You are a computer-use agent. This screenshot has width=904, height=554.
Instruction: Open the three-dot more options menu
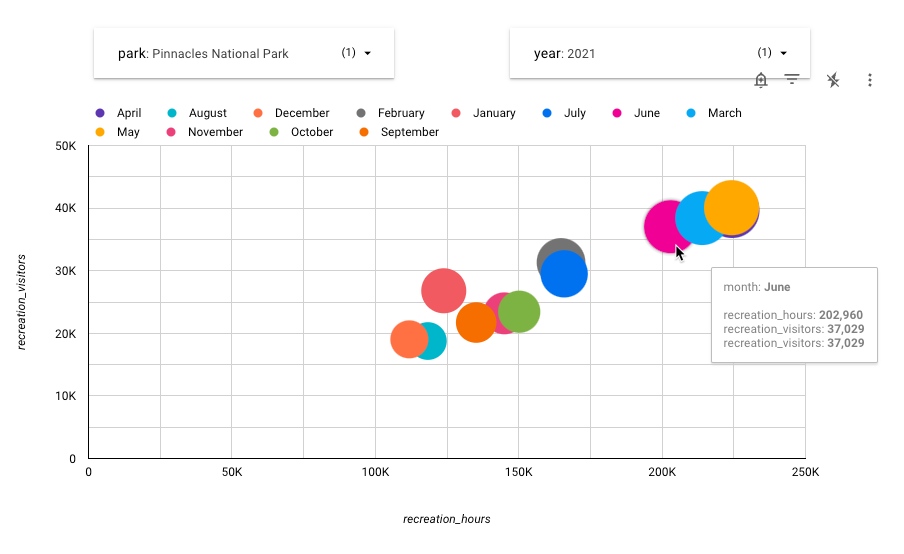tap(870, 80)
